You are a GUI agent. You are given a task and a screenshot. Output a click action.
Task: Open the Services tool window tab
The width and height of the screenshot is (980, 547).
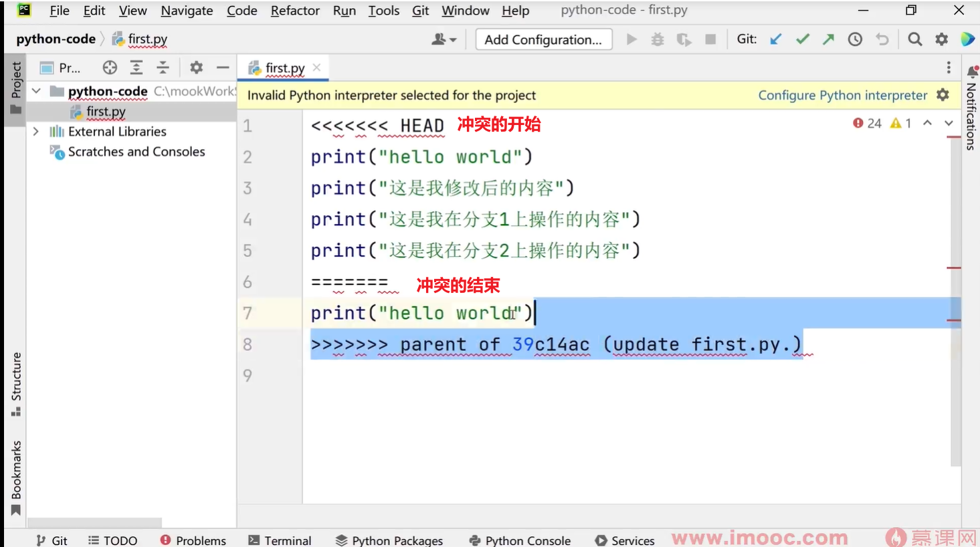pos(625,540)
